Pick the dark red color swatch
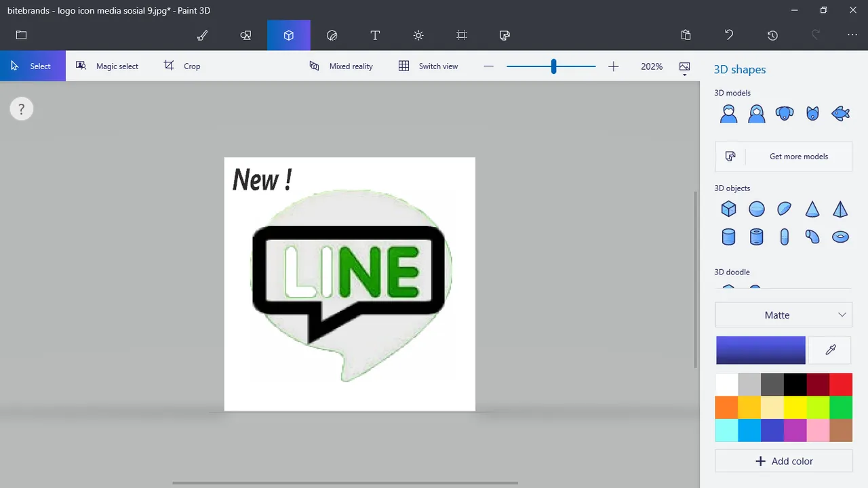 [818, 384]
